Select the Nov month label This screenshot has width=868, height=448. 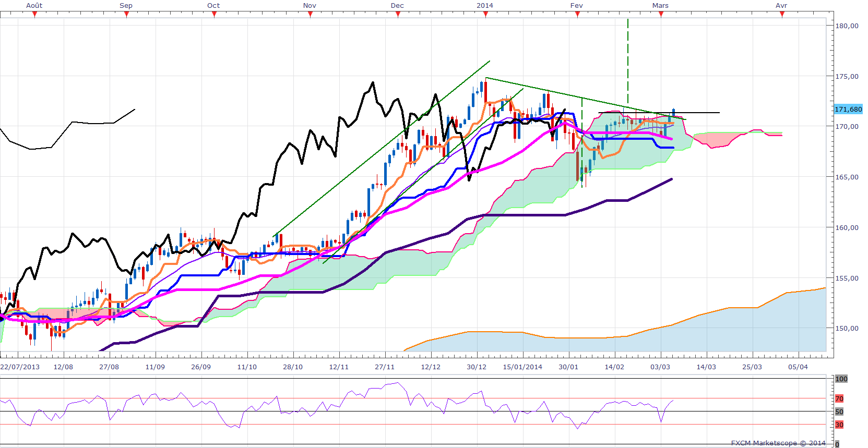310,5
